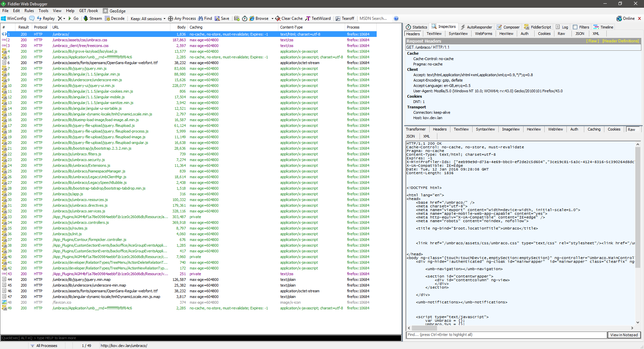The width and height of the screenshot is (644, 349).
Task: Click Tearoff toolbar button
Action: tap(345, 18)
